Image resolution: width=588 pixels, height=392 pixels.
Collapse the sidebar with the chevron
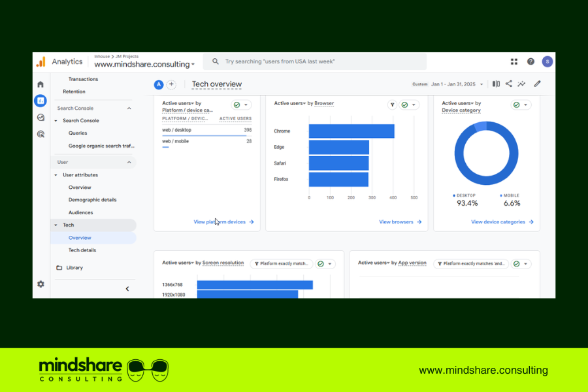tap(127, 289)
